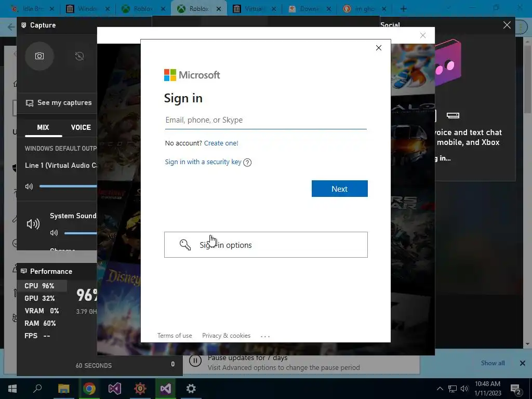Screen dimensions: 532x399
Task: Open a new browser tab
Action: click(403, 9)
